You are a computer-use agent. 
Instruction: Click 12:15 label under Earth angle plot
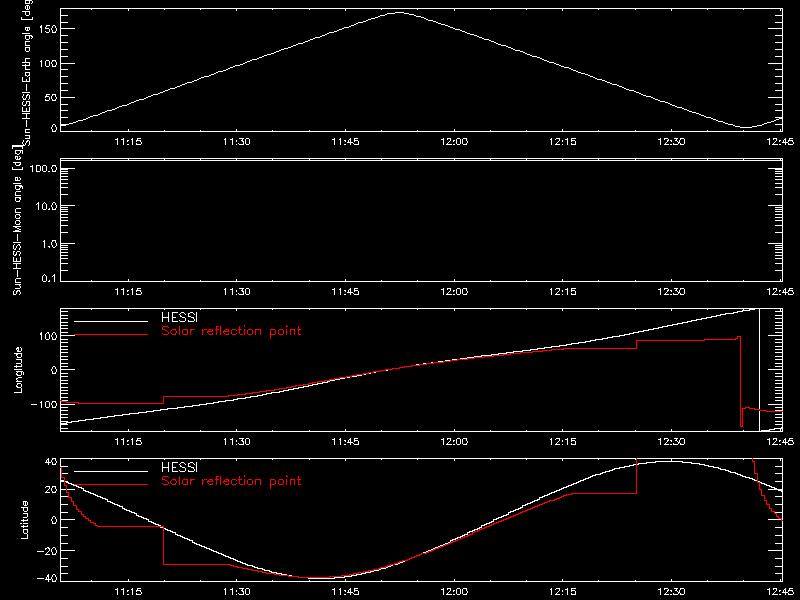click(x=563, y=141)
